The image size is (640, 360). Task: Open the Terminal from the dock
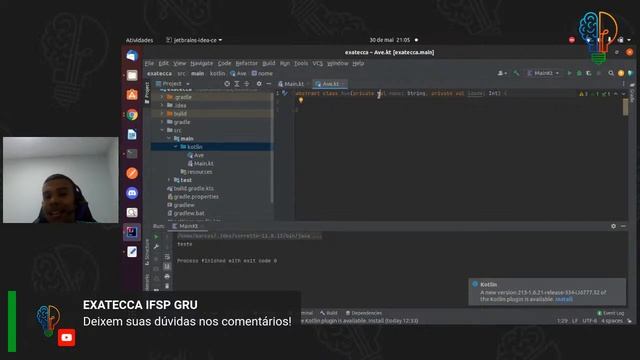pyautogui.click(x=132, y=154)
